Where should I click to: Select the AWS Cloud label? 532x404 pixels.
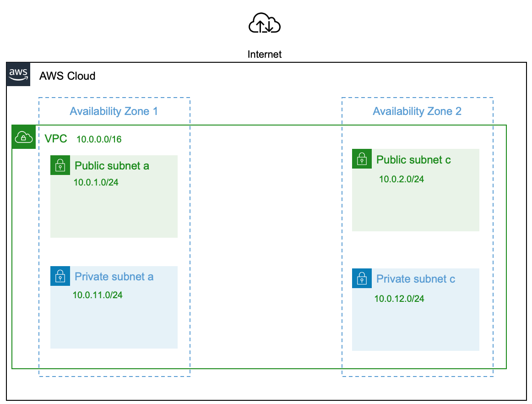(67, 76)
